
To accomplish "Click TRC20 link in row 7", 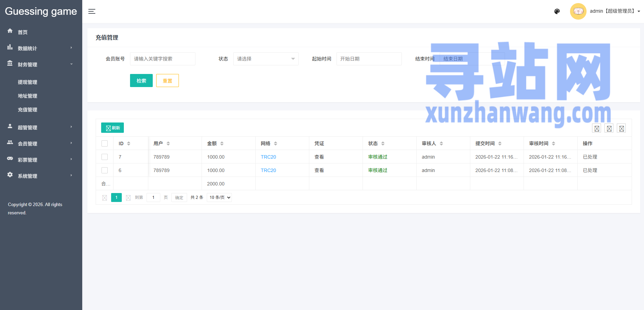I will [268, 157].
